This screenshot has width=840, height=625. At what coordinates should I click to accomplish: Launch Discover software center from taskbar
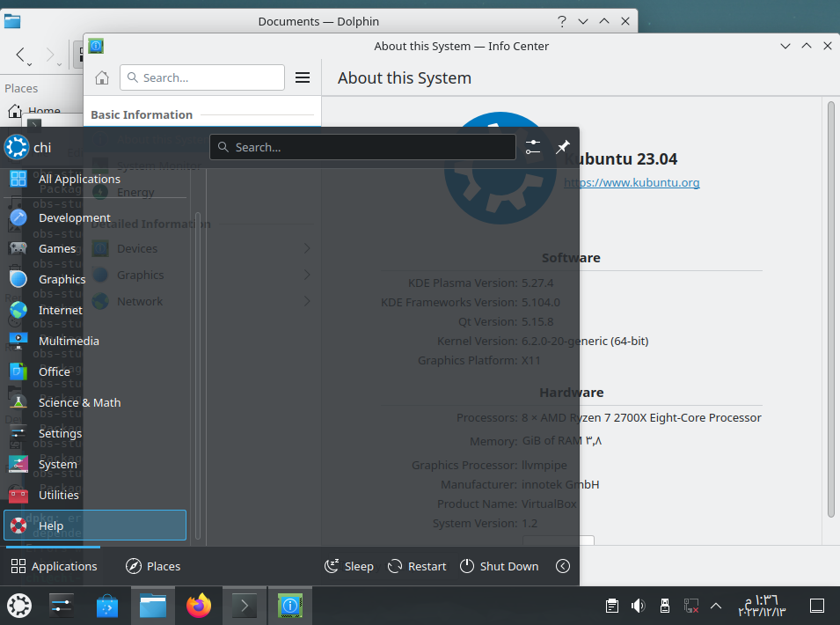[107, 606]
